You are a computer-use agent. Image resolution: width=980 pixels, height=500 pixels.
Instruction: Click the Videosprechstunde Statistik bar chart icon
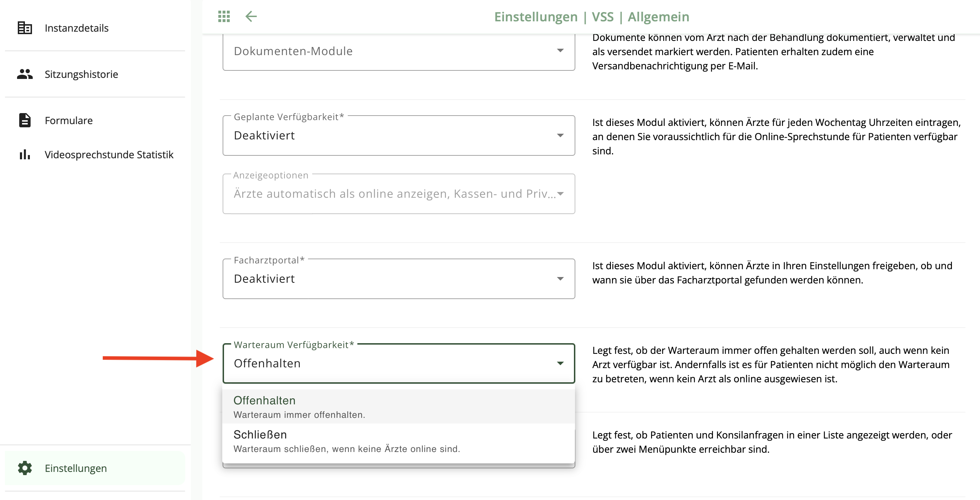pos(25,154)
